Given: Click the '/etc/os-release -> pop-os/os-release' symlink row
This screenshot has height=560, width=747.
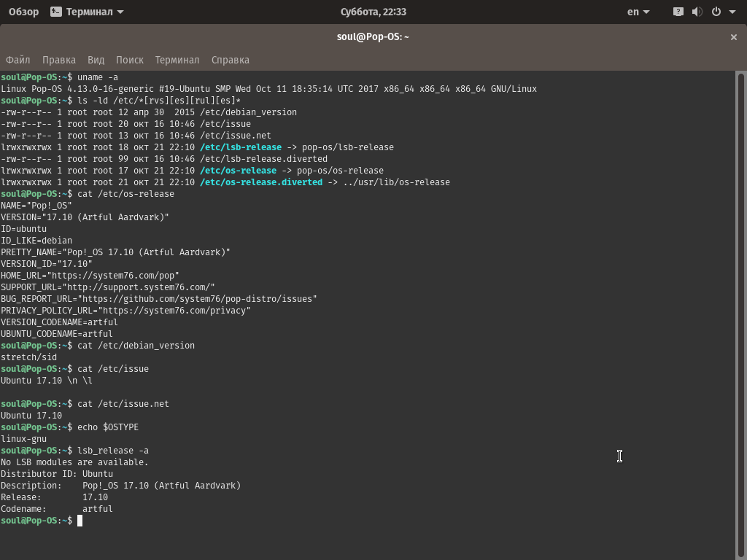Looking at the screenshot, I should pyautogui.click(x=192, y=171).
